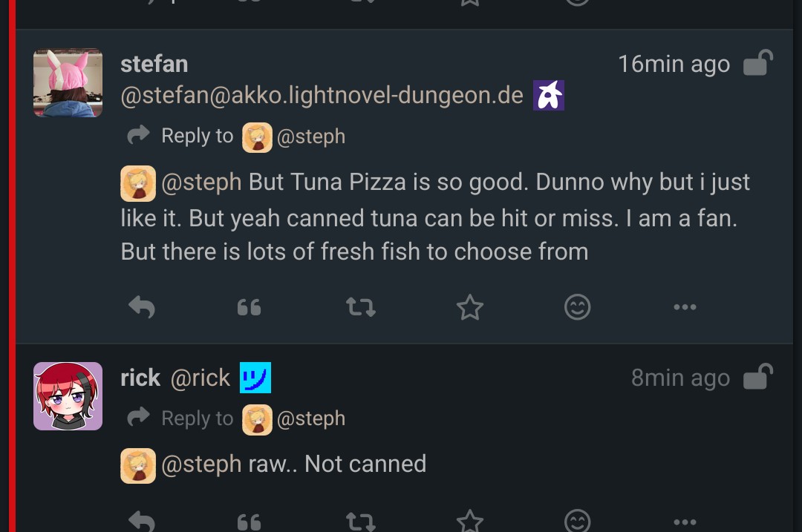
Task: View rick's profile via red-haired avatar
Action: (68, 396)
